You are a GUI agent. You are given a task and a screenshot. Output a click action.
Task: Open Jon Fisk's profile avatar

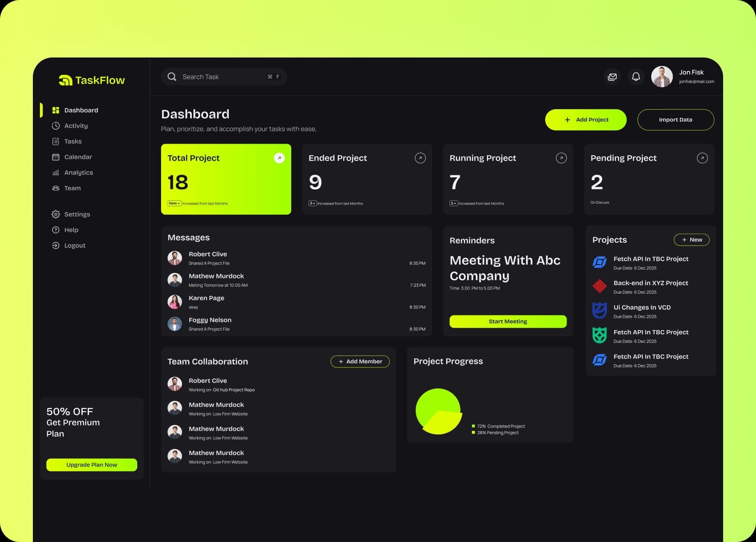(x=662, y=76)
